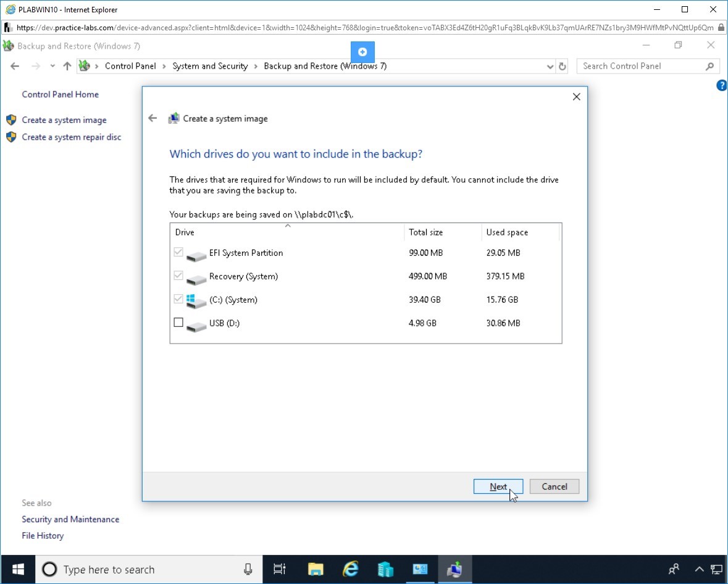Open the People icon in system tray
Screen dimensions: 728x584
(674, 569)
